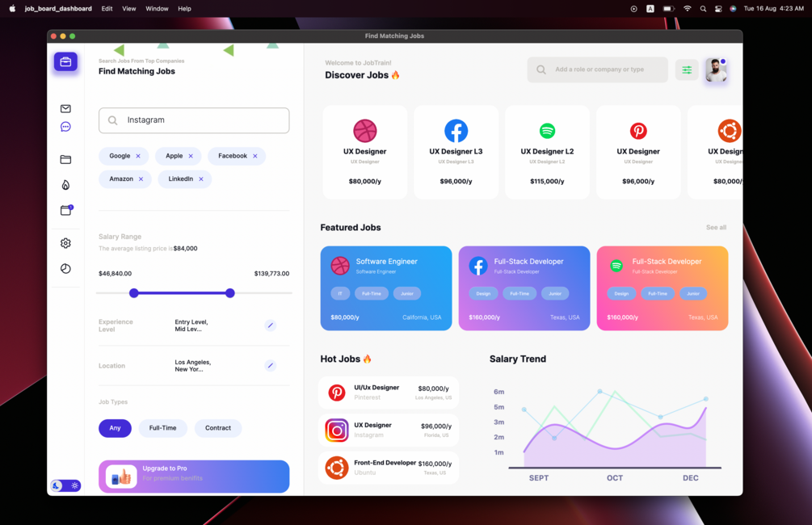The height and width of the screenshot is (525, 812).
Task: Open the folder icon in sidebar
Action: coord(65,159)
